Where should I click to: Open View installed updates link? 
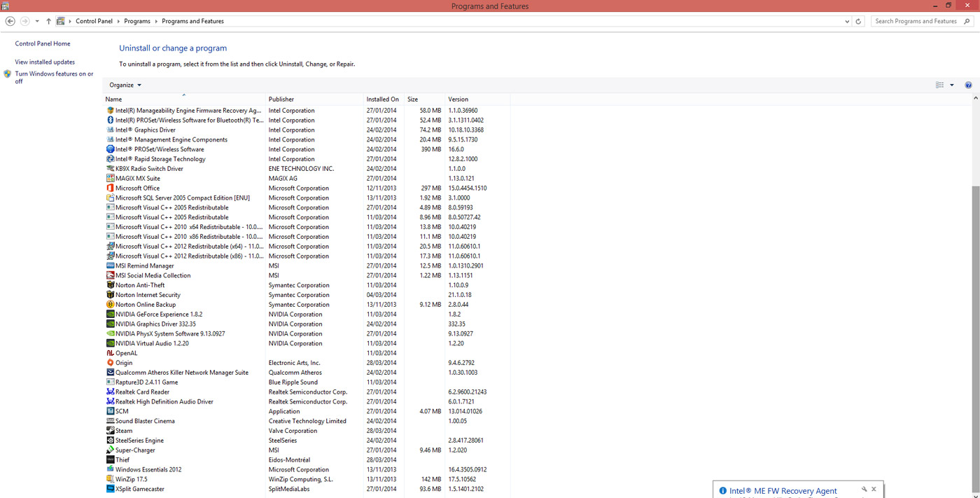tap(45, 62)
